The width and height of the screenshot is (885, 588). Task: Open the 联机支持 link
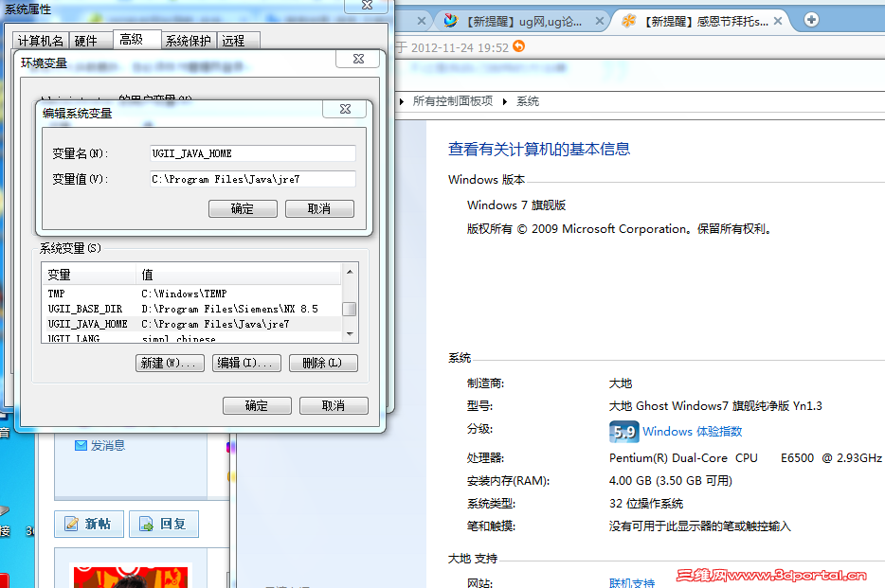[632, 583]
